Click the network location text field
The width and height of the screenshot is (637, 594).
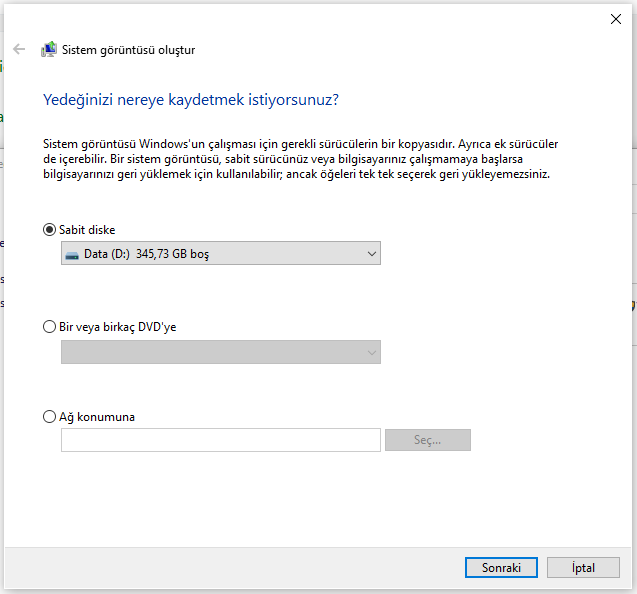click(221, 440)
